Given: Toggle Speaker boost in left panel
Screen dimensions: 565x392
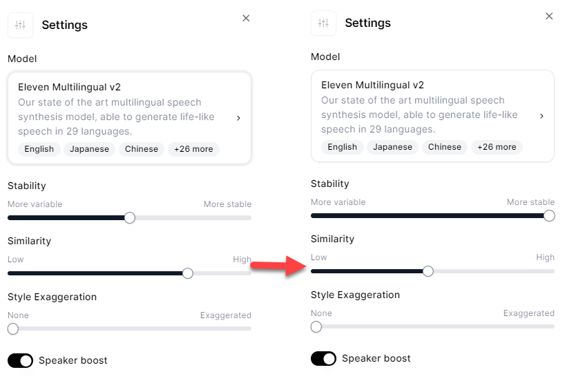Looking at the screenshot, I should pos(21,360).
